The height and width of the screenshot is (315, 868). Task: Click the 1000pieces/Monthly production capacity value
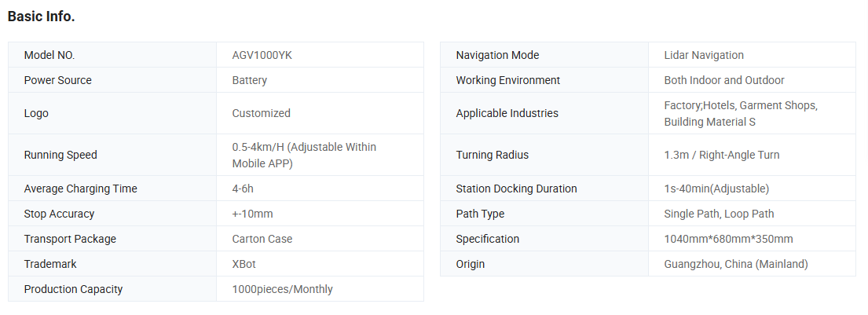pos(282,289)
